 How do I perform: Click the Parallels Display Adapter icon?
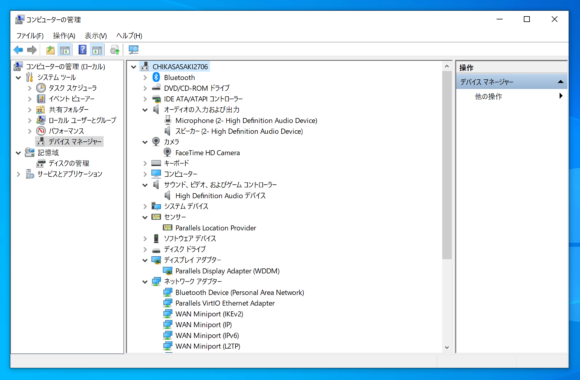coord(168,271)
